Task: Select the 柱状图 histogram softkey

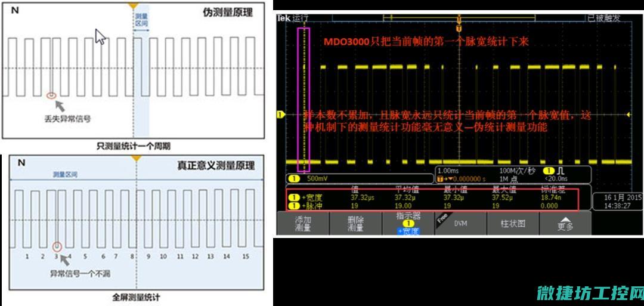Action: tap(513, 224)
